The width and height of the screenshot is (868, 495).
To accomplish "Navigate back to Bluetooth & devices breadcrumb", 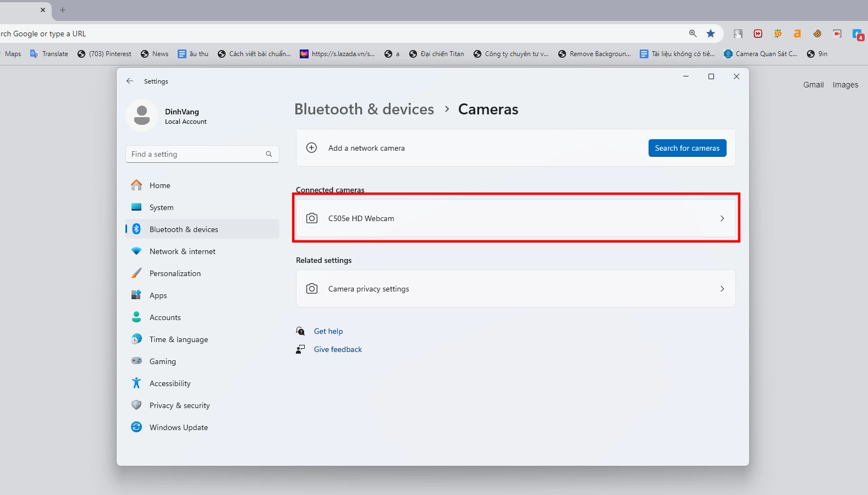I will pyautogui.click(x=364, y=109).
